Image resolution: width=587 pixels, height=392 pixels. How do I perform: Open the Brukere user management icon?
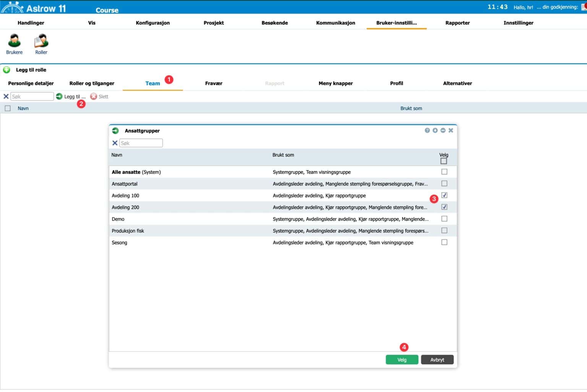coord(14,44)
